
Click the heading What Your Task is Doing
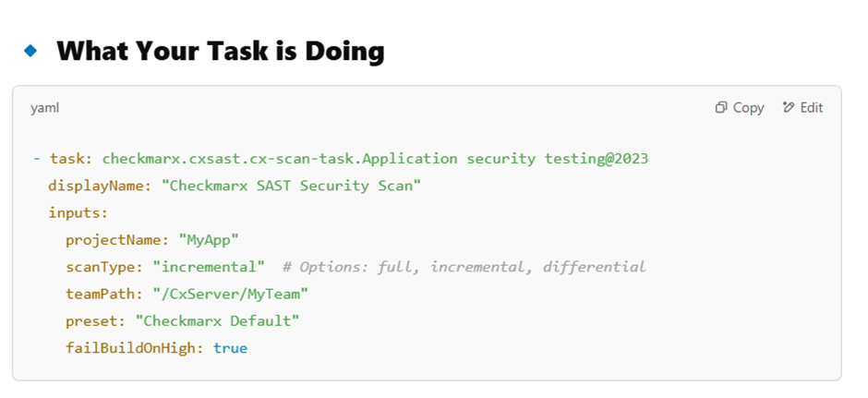221,52
